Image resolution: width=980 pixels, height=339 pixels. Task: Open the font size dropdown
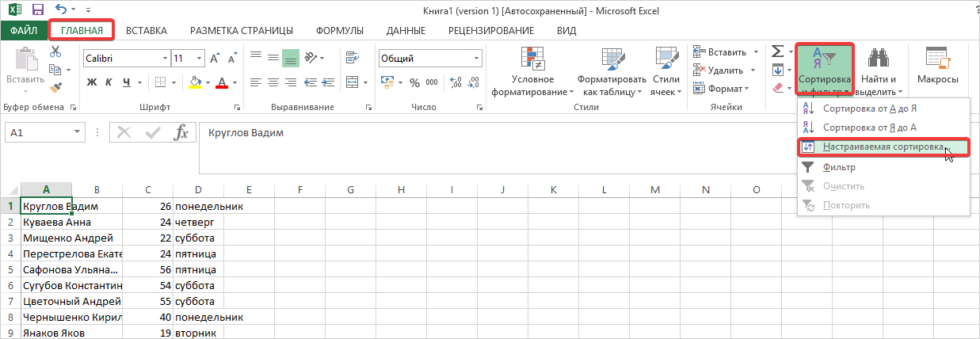tap(201, 59)
